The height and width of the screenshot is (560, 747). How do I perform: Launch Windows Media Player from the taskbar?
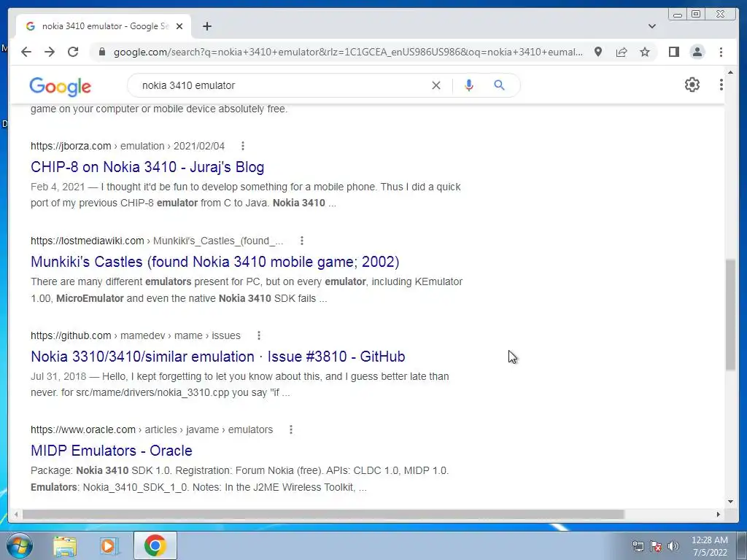109,545
